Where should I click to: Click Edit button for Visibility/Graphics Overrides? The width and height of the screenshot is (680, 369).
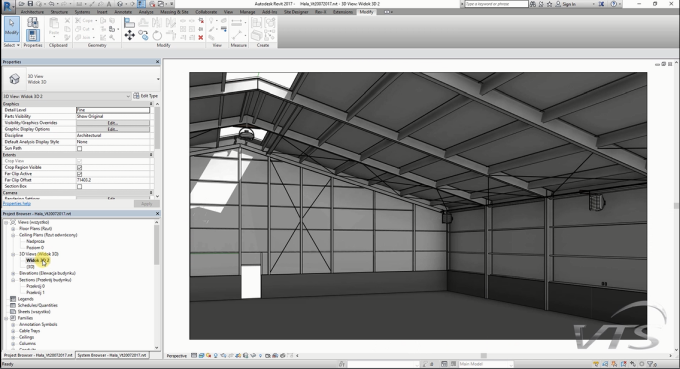pos(113,123)
